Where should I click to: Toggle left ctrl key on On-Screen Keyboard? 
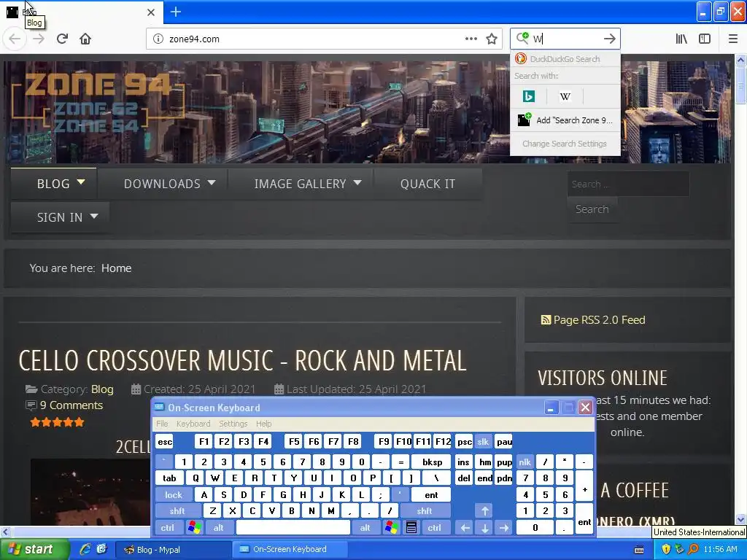[x=167, y=528]
